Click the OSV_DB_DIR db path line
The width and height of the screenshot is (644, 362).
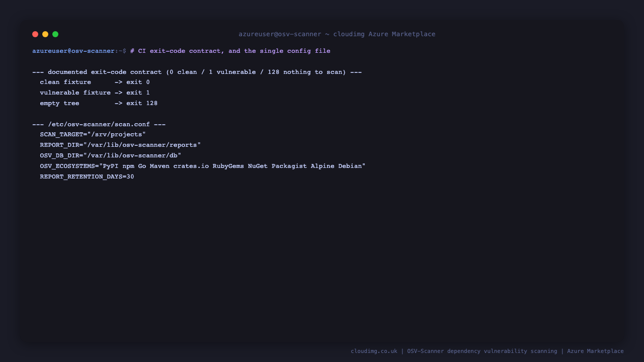[x=111, y=156]
